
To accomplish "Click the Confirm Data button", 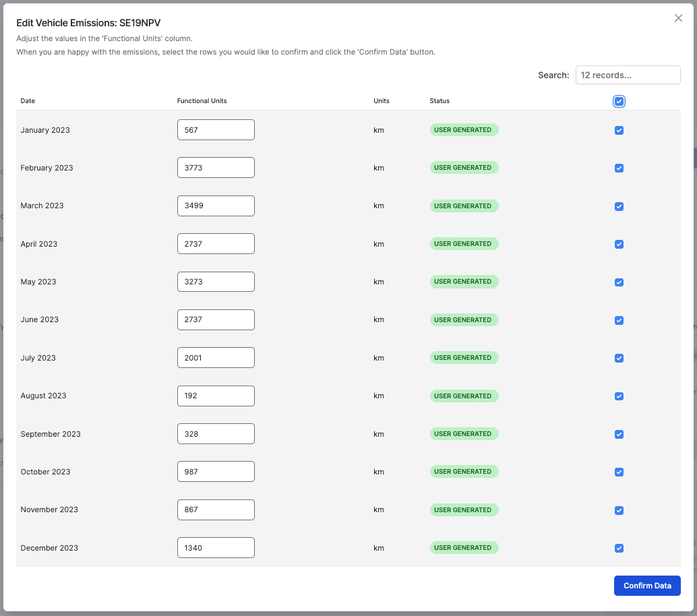I will [x=646, y=586].
